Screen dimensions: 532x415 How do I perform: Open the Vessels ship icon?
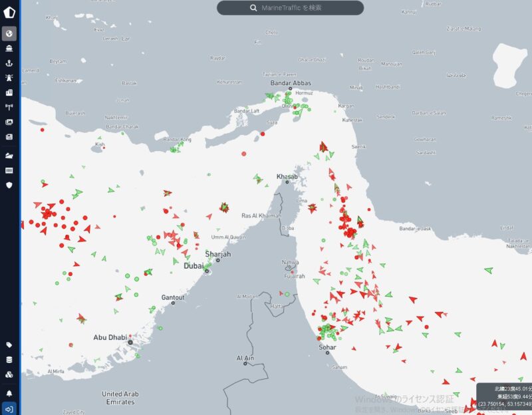(9, 49)
